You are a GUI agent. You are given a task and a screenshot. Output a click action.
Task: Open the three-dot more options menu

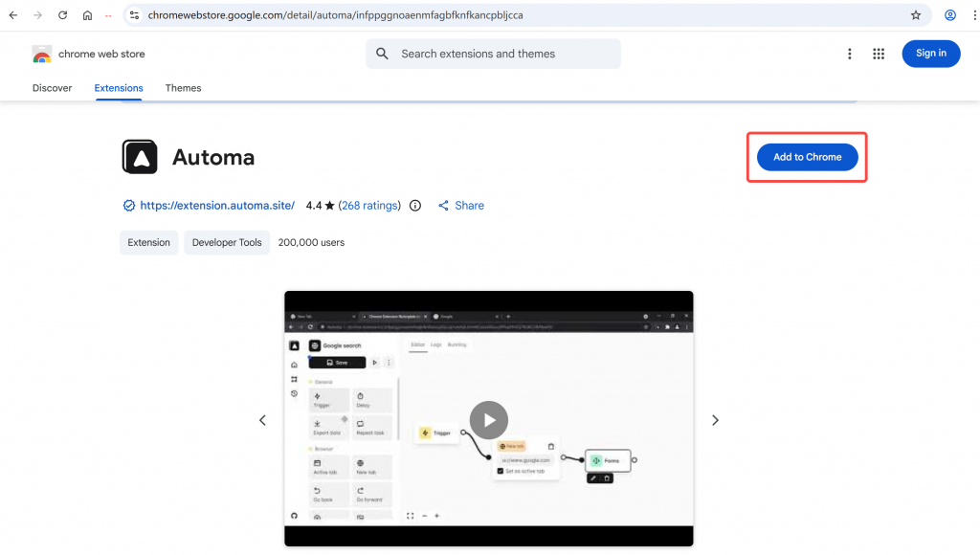849,54
